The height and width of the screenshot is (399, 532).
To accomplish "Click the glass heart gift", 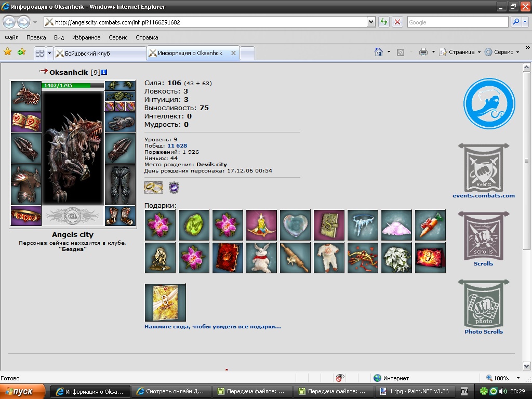I will (x=295, y=225).
